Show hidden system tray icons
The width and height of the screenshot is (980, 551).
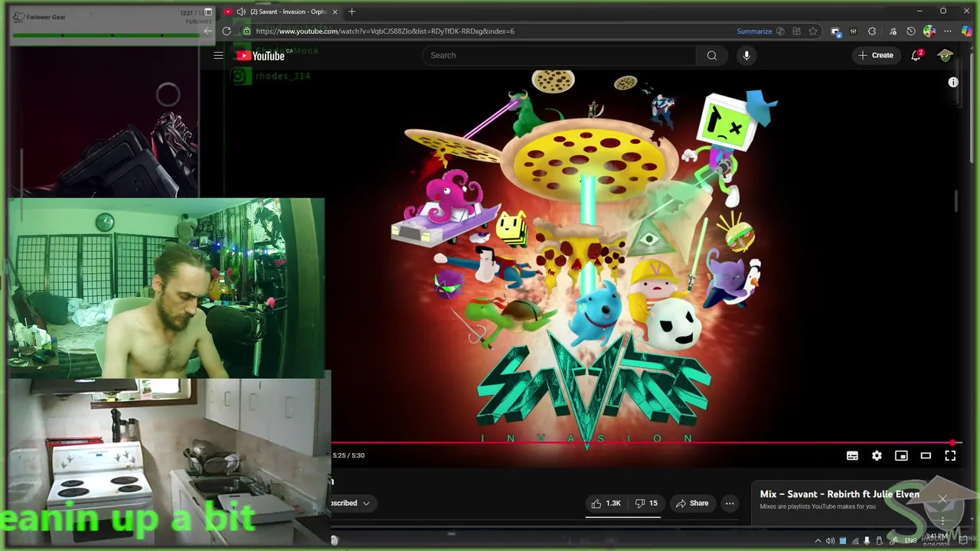point(818,541)
